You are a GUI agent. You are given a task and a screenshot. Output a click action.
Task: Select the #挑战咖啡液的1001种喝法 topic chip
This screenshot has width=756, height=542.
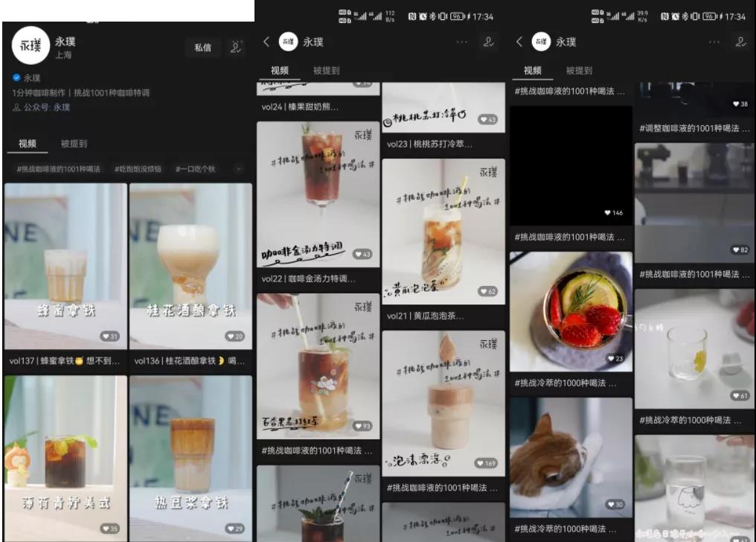(59, 169)
